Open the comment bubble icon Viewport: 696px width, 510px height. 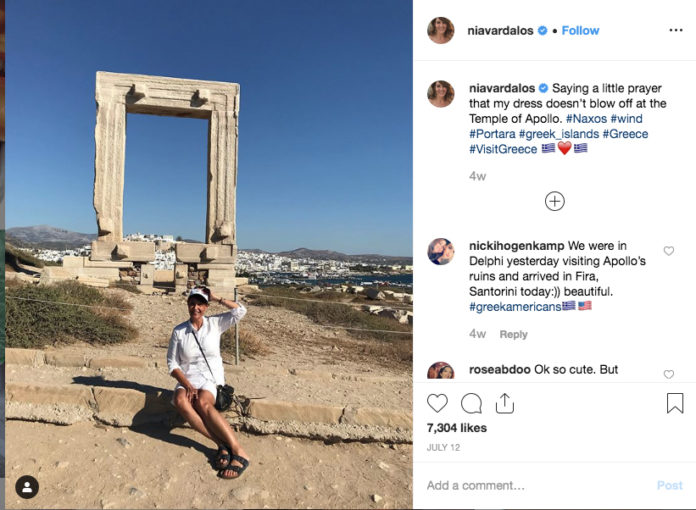tap(471, 403)
